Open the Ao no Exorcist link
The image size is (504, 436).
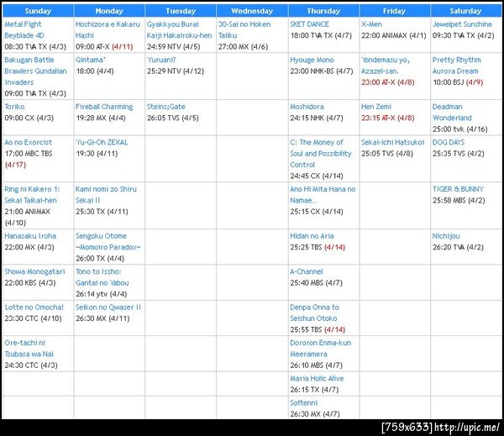[28, 142]
